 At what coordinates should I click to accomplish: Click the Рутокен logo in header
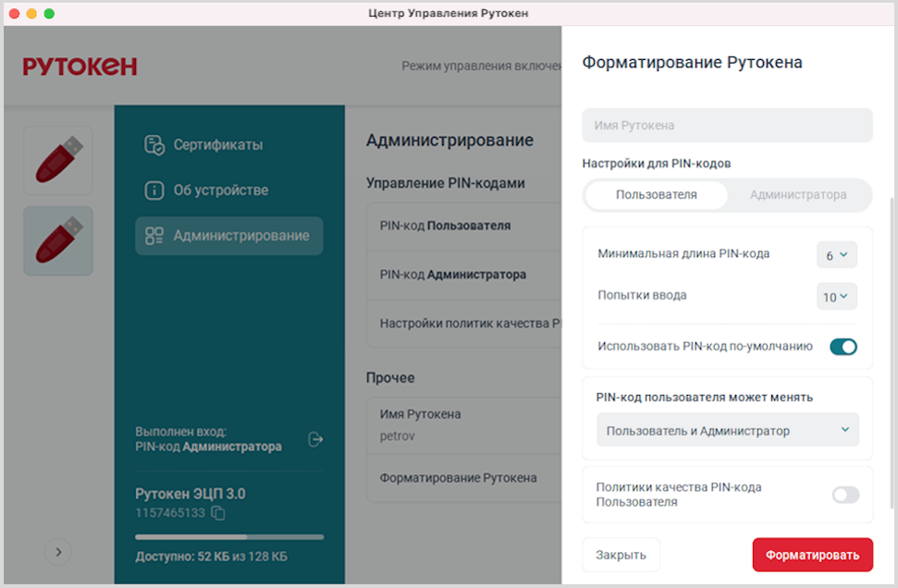80,67
